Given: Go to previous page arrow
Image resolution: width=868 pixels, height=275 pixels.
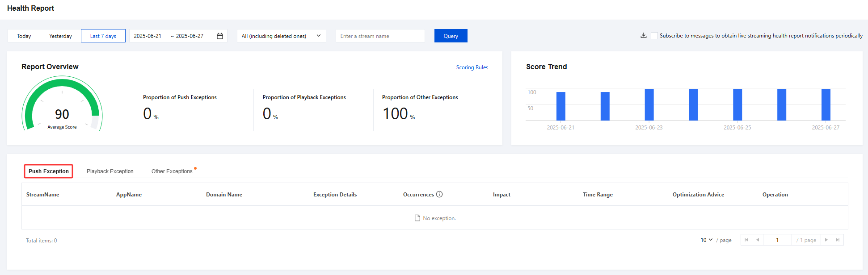Looking at the screenshot, I should pos(758,240).
